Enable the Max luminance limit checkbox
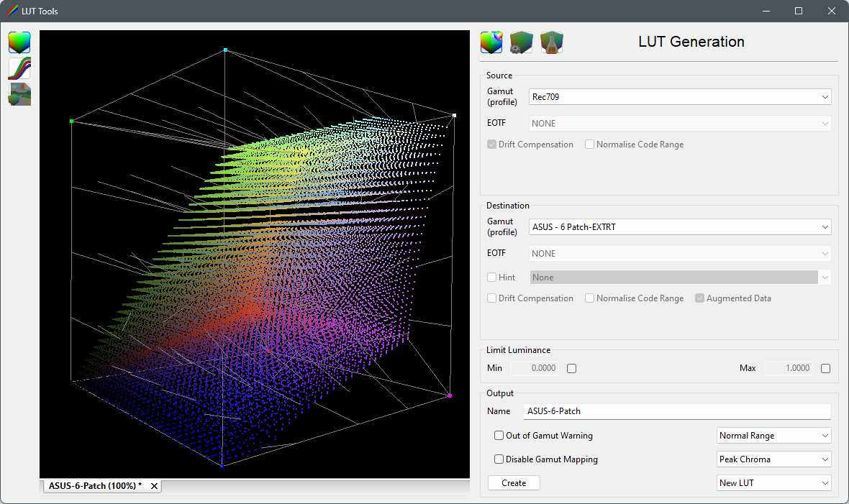Viewport: 849px width, 504px height. click(825, 367)
